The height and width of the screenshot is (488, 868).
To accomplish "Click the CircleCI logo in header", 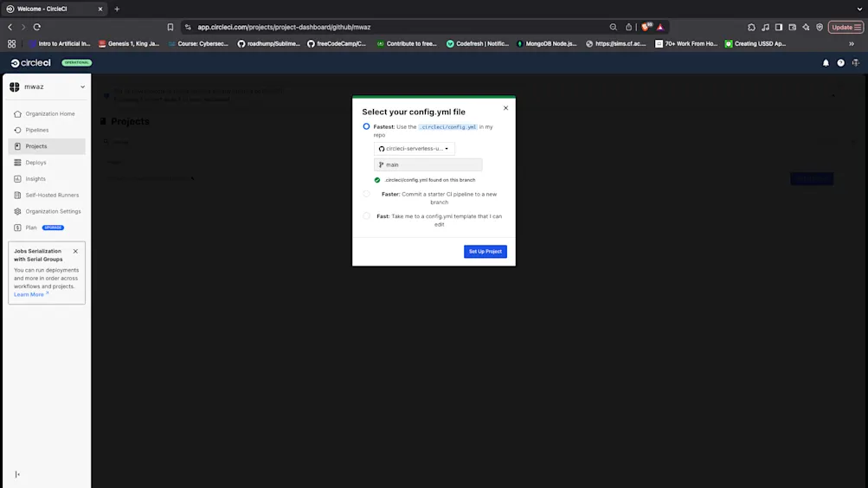I will pyautogui.click(x=30, y=62).
